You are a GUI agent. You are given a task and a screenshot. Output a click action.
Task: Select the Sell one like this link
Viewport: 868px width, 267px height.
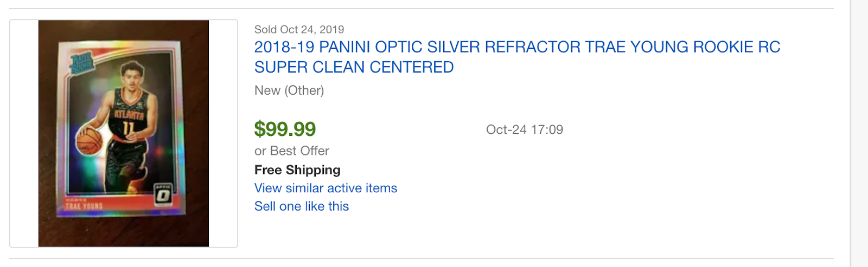301,206
